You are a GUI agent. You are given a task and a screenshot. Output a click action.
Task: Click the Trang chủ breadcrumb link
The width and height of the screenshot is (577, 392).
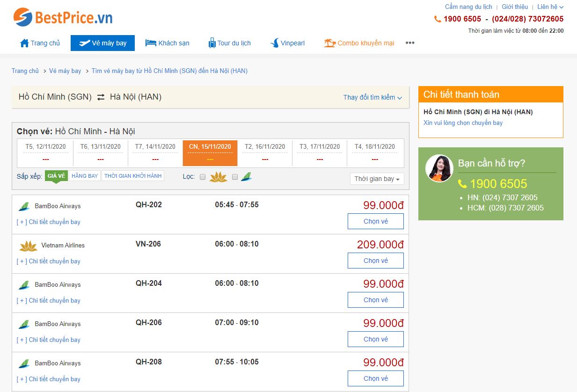point(25,71)
